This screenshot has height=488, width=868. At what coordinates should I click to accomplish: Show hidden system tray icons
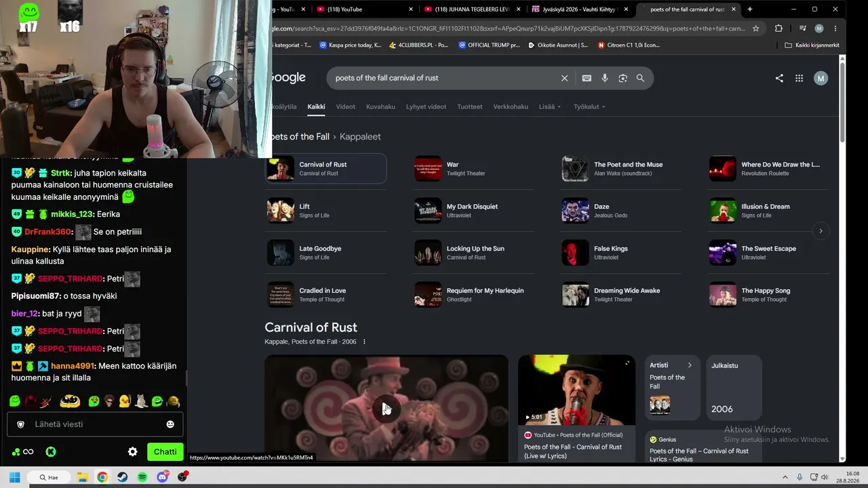785,477
